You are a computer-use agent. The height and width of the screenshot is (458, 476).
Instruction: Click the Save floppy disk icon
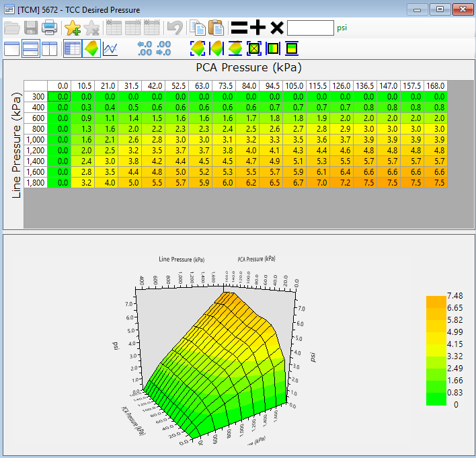click(31, 28)
